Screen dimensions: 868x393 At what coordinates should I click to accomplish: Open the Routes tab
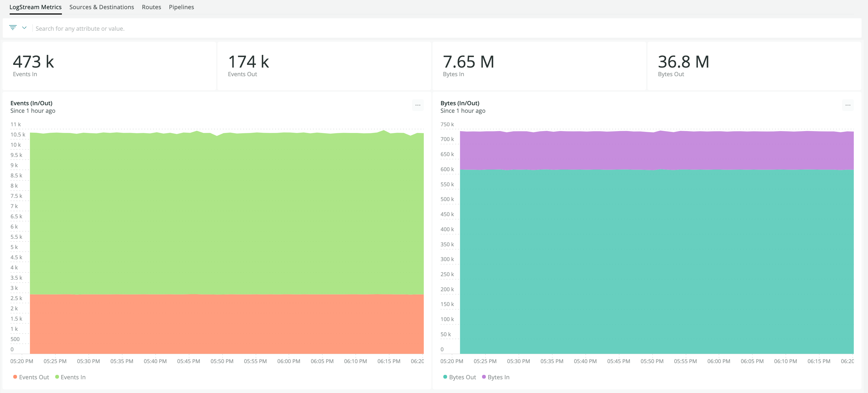click(151, 7)
